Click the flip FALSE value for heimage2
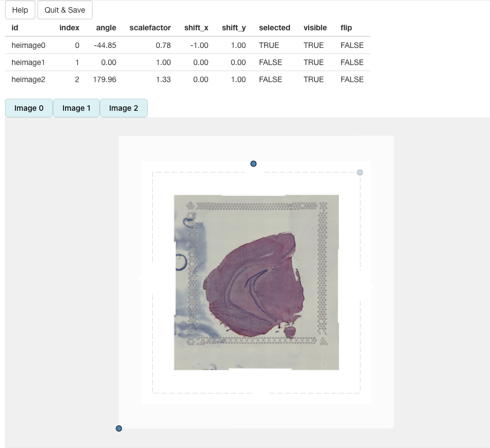The width and height of the screenshot is (490, 448). 352,79
